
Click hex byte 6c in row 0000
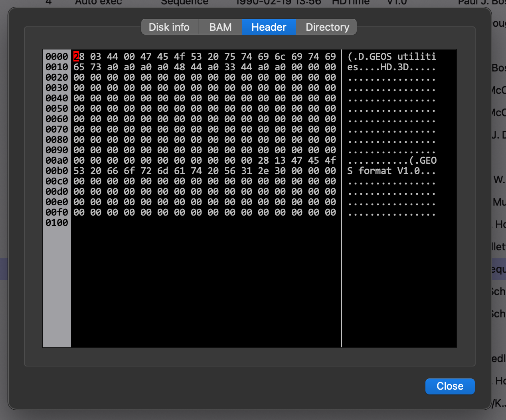[x=280, y=57]
